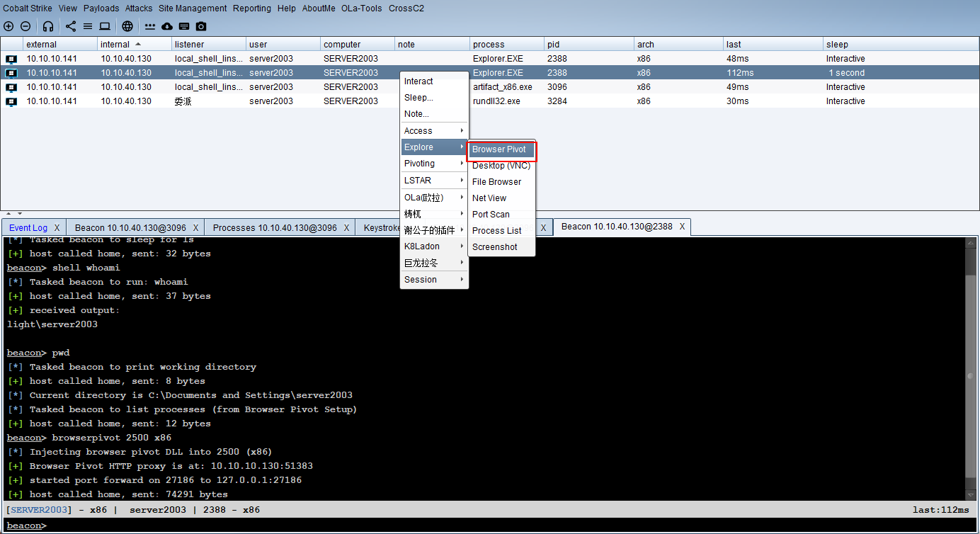Sort by the internal column header

(x=133, y=44)
